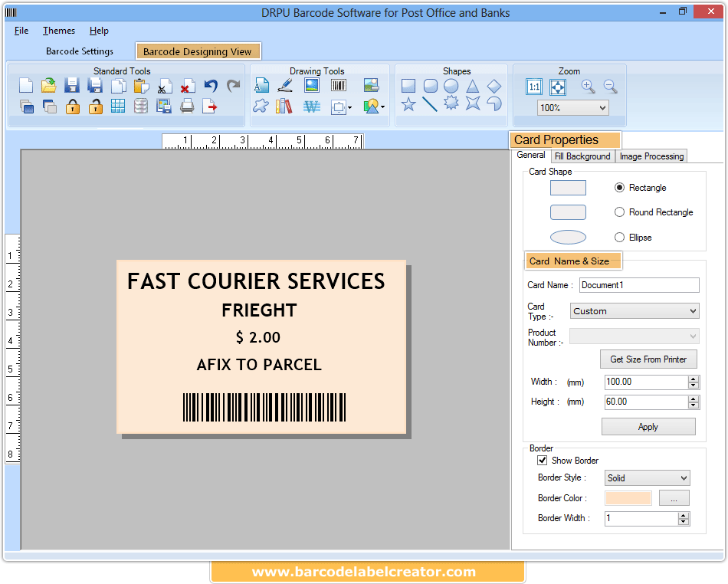Select the FAST COURIER SERVICES label text
The height and width of the screenshot is (584, 728).
tap(256, 281)
